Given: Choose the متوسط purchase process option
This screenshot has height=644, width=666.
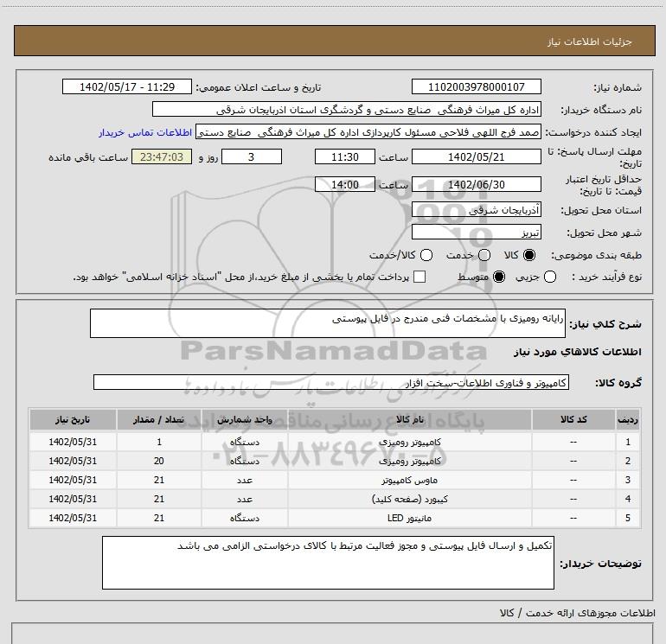Looking at the screenshot, I should (499, 277).
